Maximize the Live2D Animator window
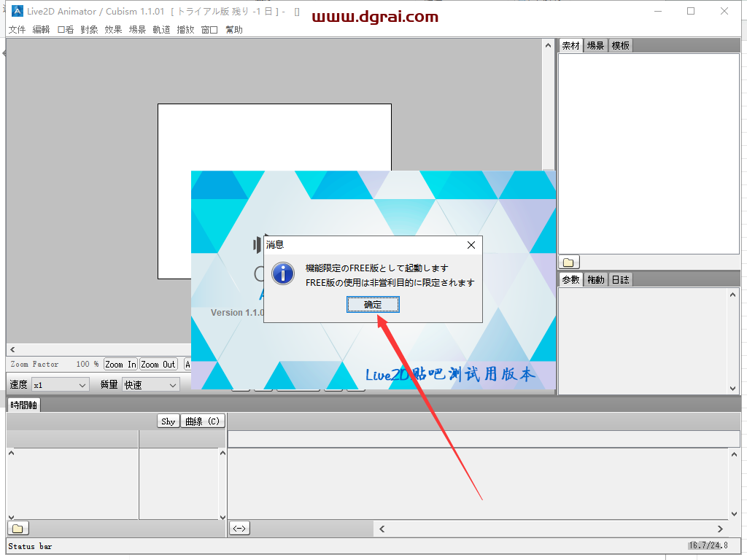 click(x=691, y=11)
